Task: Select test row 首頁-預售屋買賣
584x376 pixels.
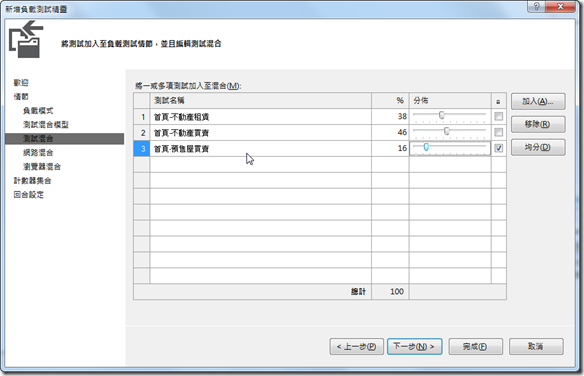Action: [260, 149]
